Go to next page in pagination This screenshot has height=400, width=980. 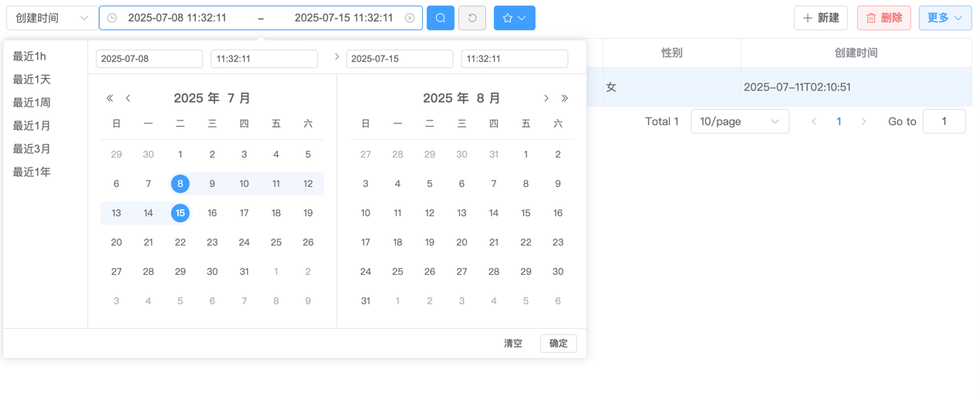coord(863,121)
